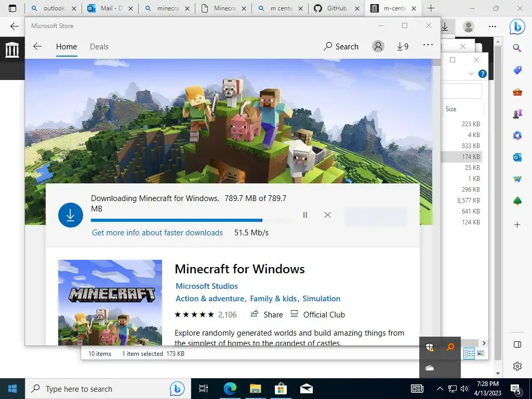This screenshot has width=532, height=399.
Task: Open Microsoft Store from taskbar
Action: 281,389
